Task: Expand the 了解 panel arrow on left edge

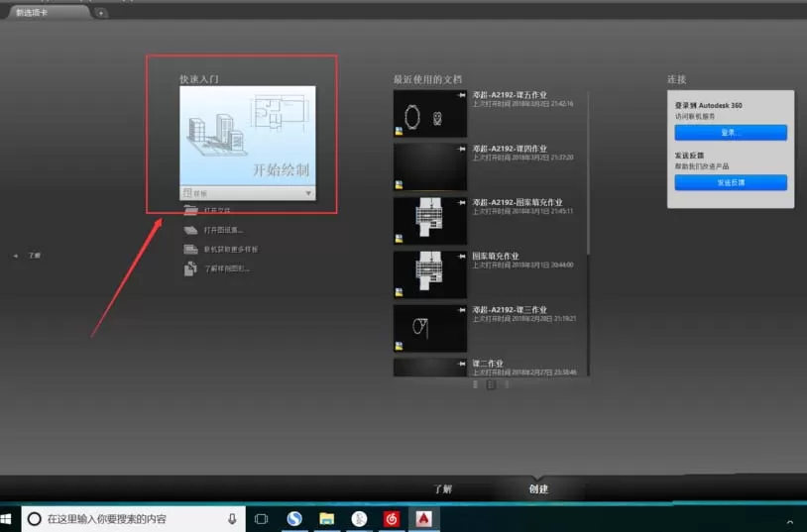Action: click(x=16, y=256)
